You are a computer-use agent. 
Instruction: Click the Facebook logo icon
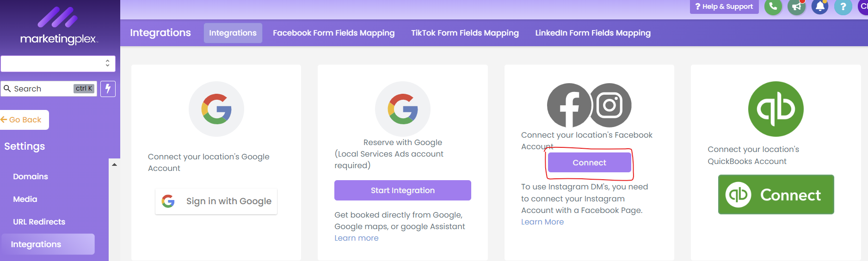(569, 105)
